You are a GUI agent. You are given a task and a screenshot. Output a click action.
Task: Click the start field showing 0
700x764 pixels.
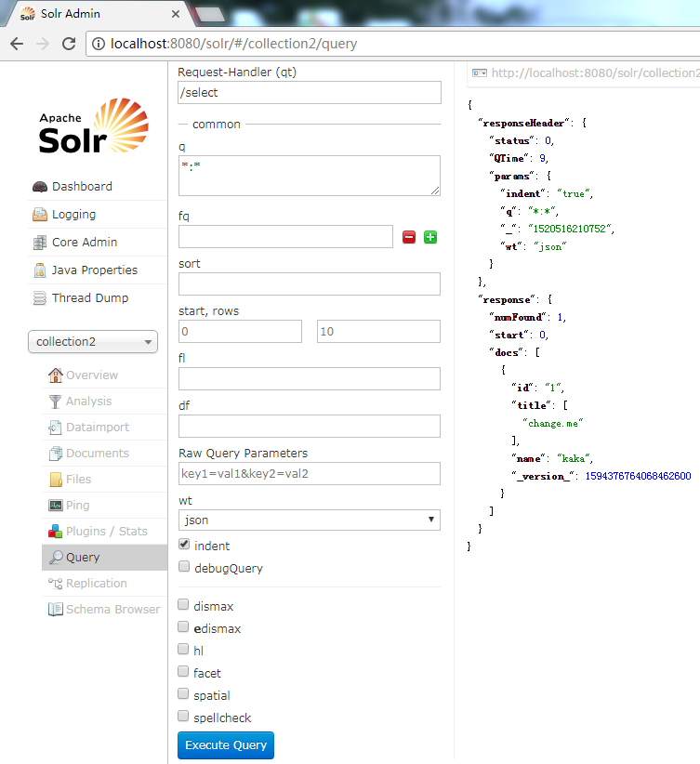tap(241, 331)
